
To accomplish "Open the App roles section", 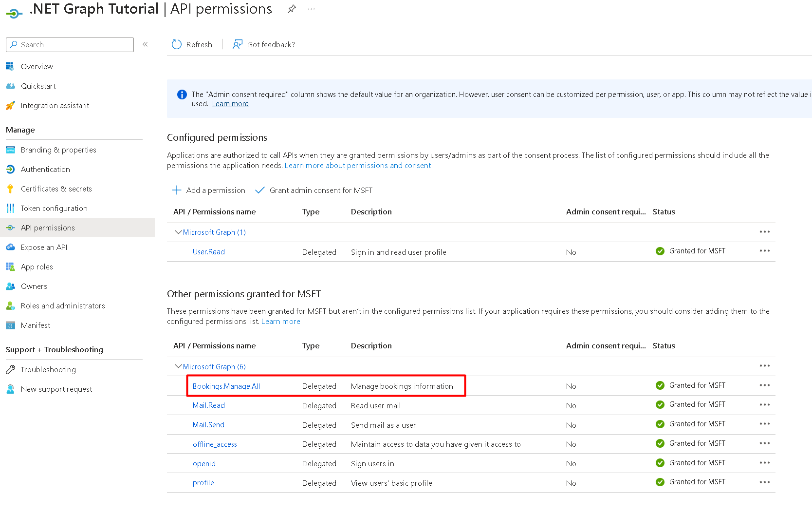I will click(37, 267).
